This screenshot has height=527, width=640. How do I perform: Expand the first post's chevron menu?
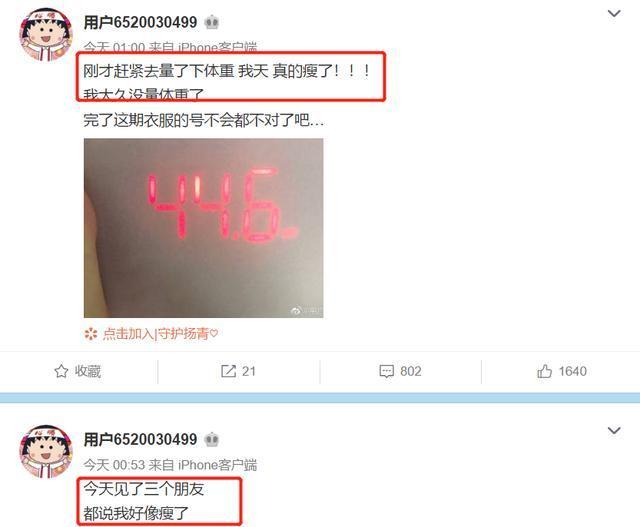pyautogui.click(x=614, y=13)
